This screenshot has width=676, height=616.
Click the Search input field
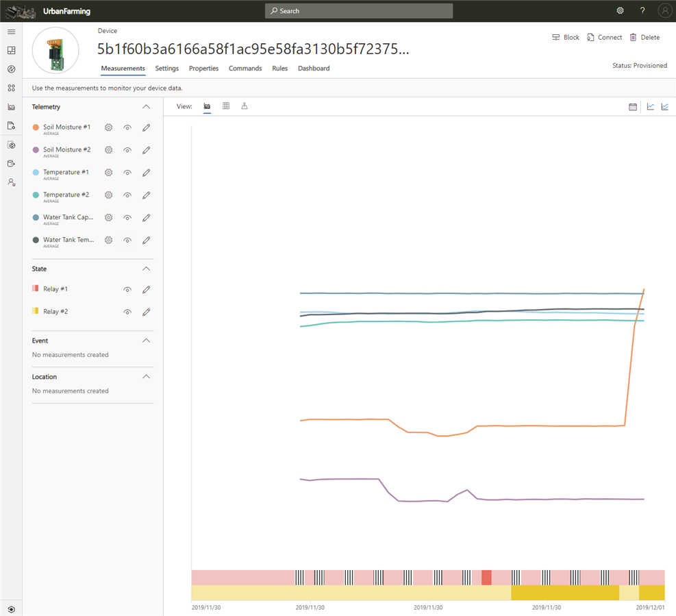coord(359,11)
